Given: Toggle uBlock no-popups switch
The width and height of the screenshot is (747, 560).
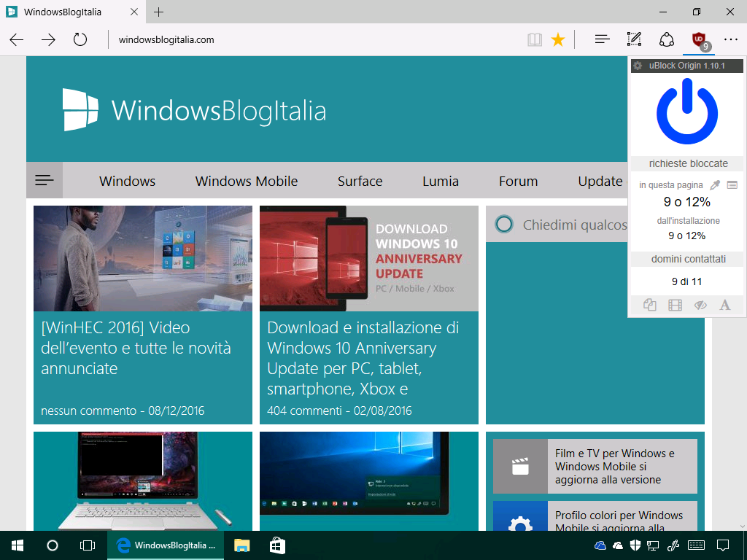Looking at the screenshot, I should click(x=650, y=305).
